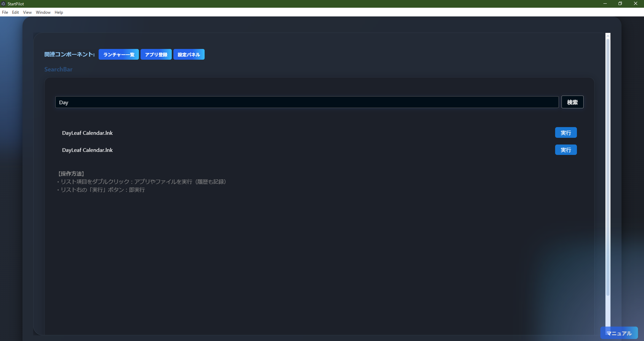The width and height of the screenshot is (644, 341).
Task: Open the File menu
Action: coord(5,12)
